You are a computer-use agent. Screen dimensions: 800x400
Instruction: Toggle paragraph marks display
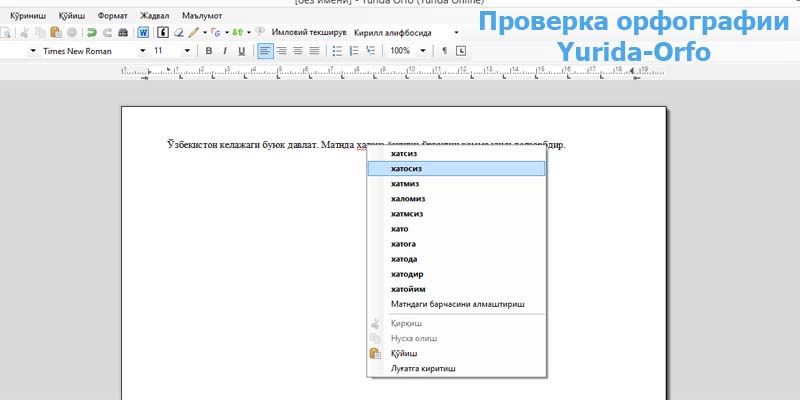coord(444,51)
